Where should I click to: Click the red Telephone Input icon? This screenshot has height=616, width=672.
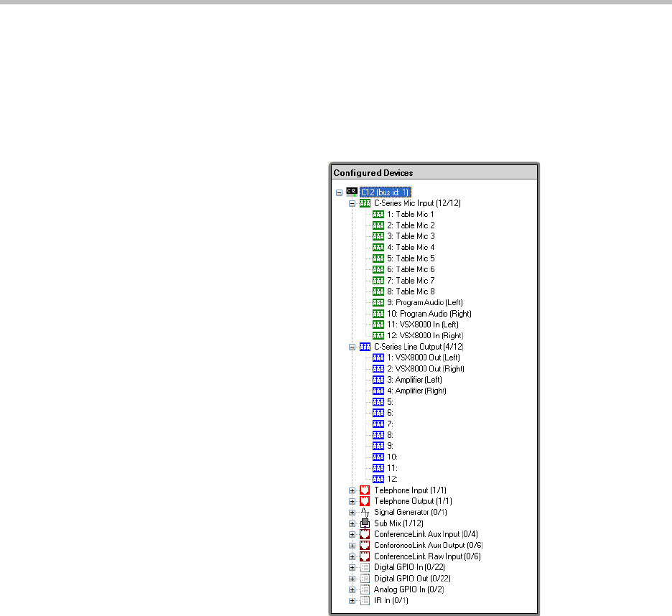tap(365, 490)
